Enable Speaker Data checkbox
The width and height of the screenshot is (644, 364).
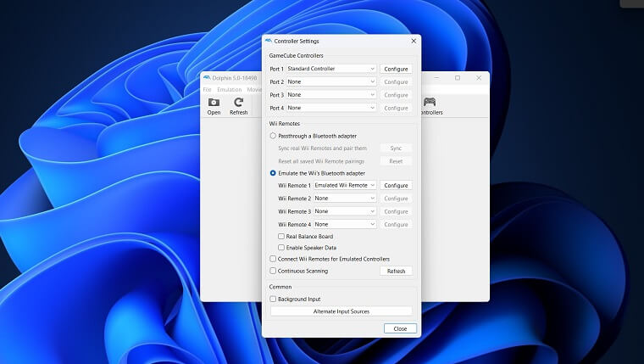308,248
